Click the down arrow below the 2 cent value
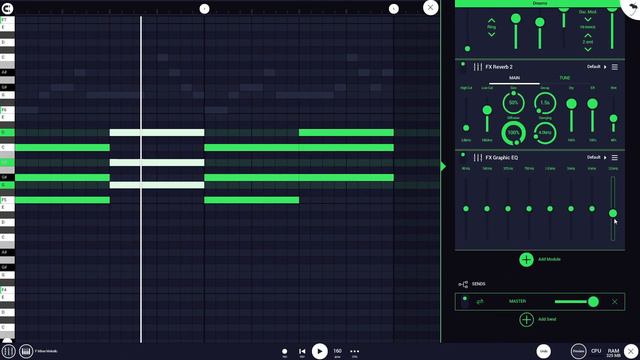This screenshot has height=360, width=640. tap(588, 49)
